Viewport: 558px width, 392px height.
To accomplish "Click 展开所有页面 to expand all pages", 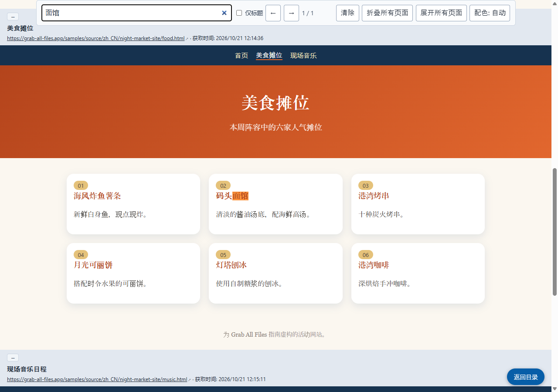I will tap(441, 13).
